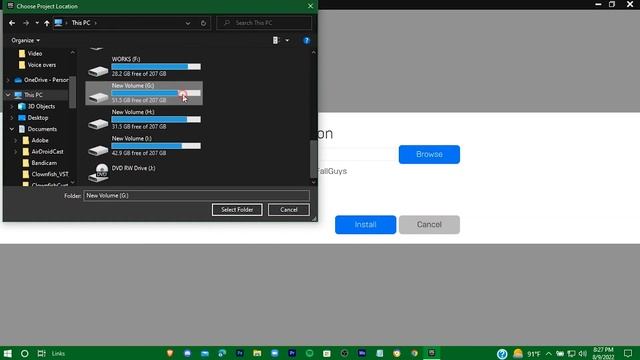640x360 pixels.
Task: Expand the Desktop node
Action: [x=12, y=118]
